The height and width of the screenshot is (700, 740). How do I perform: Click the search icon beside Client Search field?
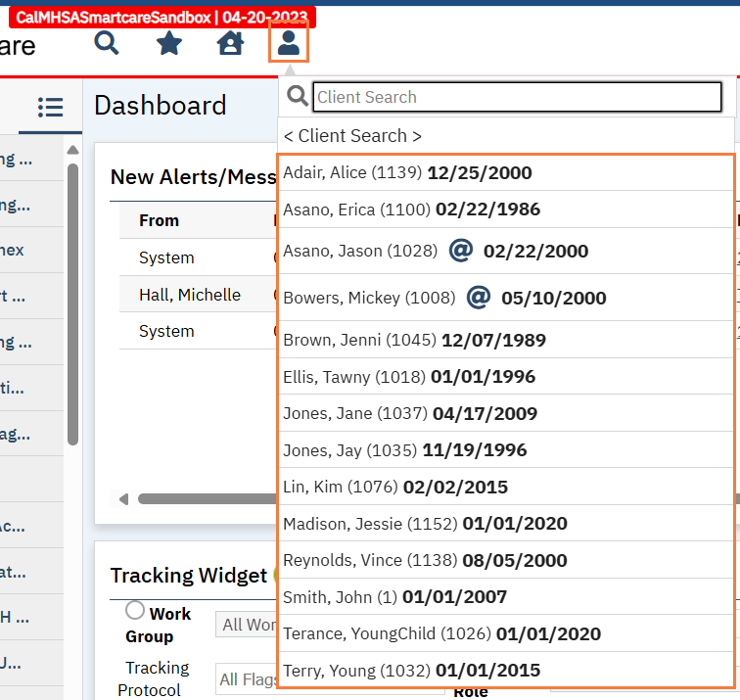pos(297,97)
